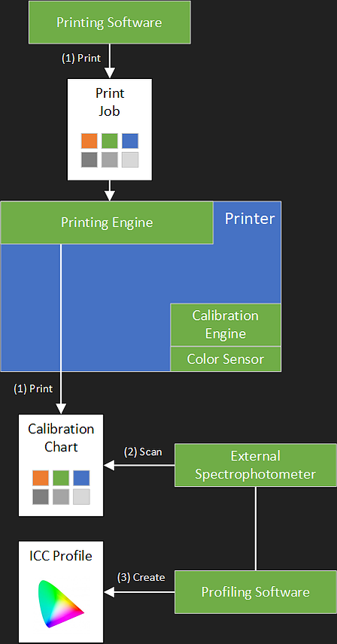Click the orange swatch in Print Job

pyautogui.click(x=89, y=141)
